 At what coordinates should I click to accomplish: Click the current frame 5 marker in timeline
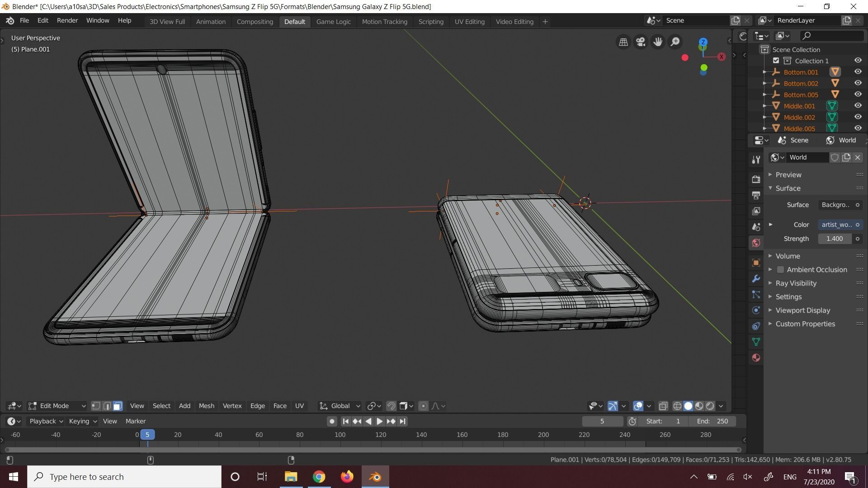coord(147,435)
